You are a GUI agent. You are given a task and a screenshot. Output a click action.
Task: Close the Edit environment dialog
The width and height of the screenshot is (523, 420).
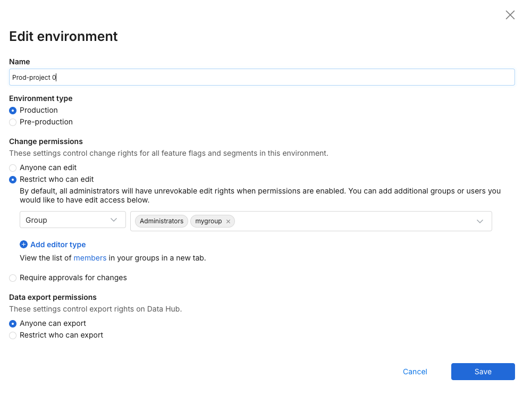pyautogui.click(x=510, y=15)
